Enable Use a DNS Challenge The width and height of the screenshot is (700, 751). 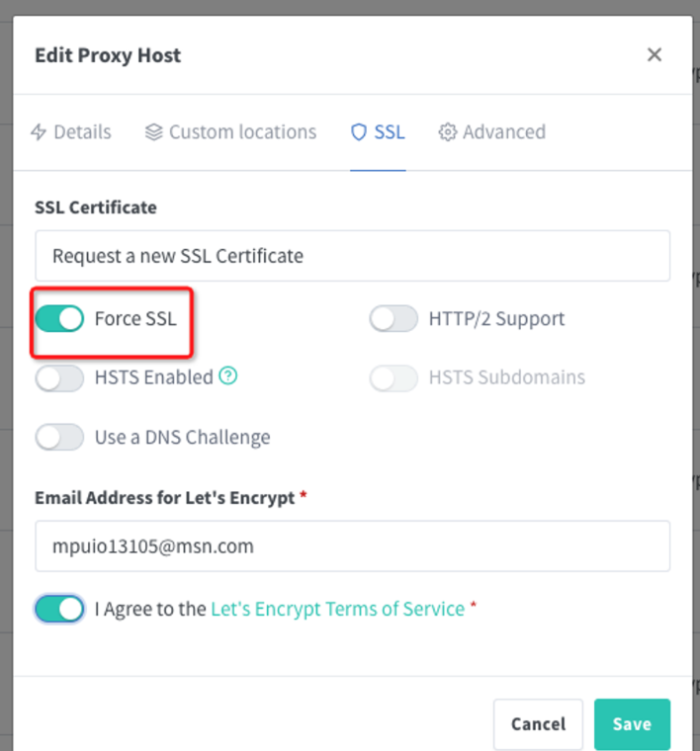pyautogui.click(x=59, y=437)
